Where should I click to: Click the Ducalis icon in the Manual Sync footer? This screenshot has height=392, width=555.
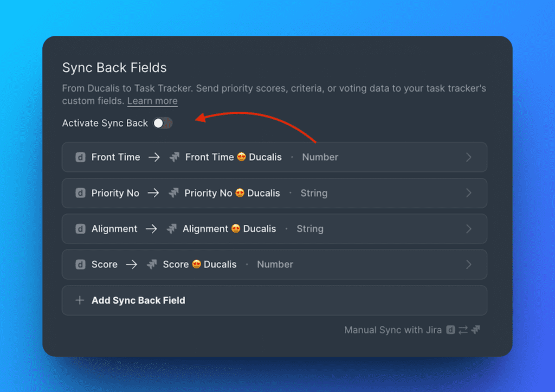coord(451,330)
